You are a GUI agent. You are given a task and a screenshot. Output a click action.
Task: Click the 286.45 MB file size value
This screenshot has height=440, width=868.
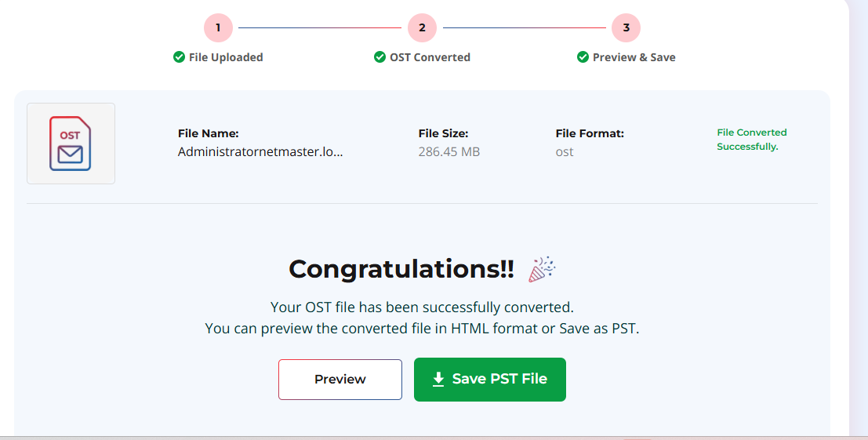tap(449, 151)
